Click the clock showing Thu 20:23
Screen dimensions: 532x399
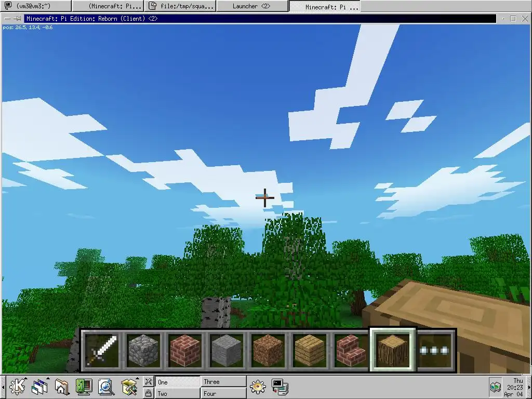pos(515,387)
